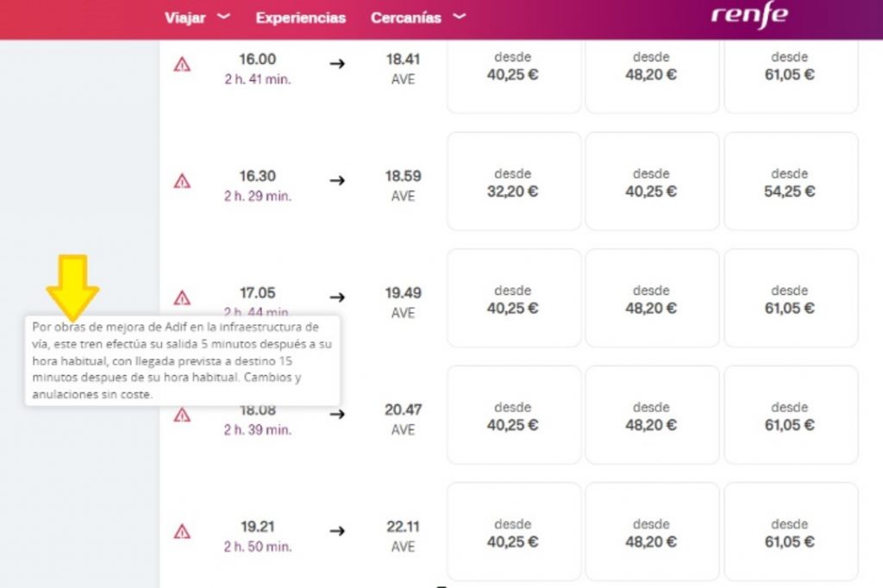Screen dimensions: 883x588
Task: Click the arrow icon on the 19.21 row
Action: click(x=337, y=531)
